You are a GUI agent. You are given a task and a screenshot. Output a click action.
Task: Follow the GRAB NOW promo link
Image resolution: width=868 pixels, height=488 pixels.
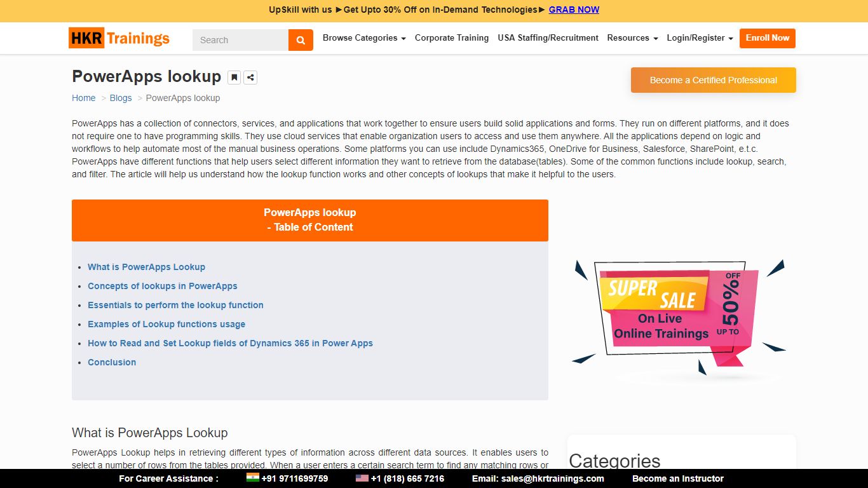(x=574, y=10)
